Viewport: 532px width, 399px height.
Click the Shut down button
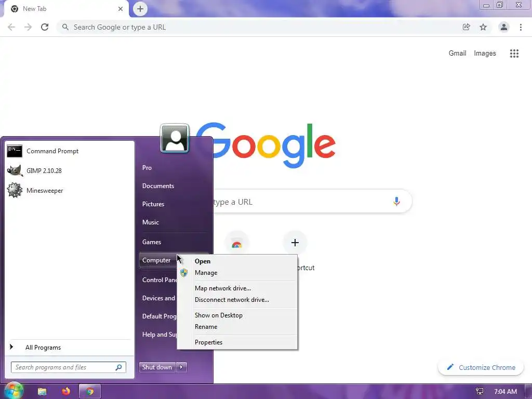pyautogui.click(x=157, y=367)
